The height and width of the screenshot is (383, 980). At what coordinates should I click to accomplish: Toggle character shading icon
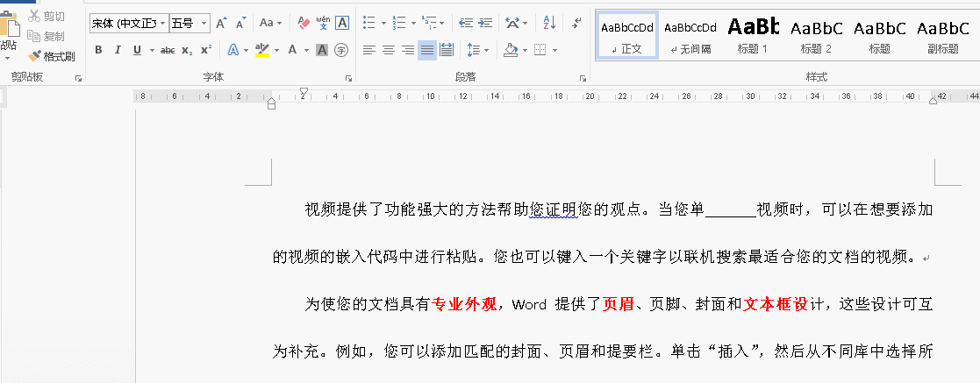pyautogui.click(x=322, y=50)
